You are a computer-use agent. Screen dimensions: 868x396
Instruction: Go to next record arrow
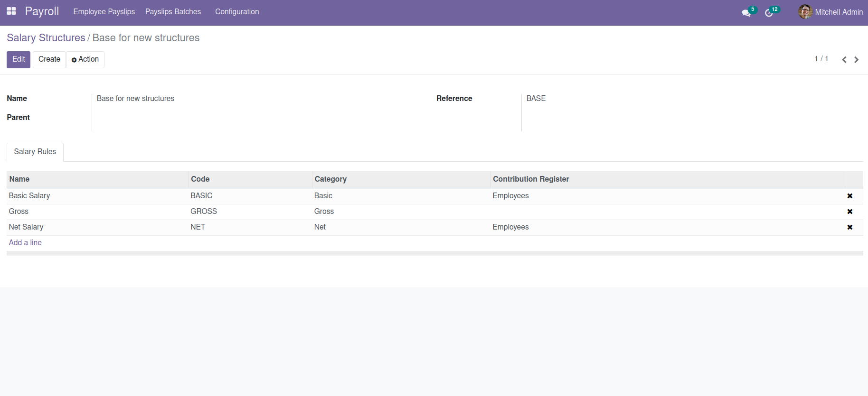[857, 60]
